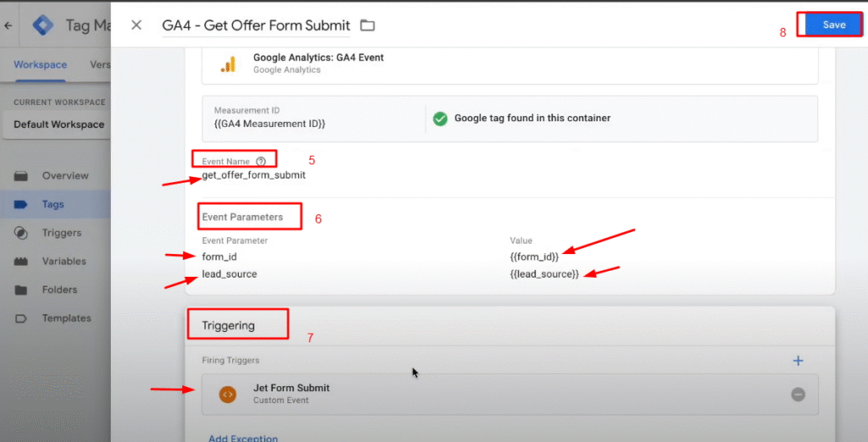Switch to the Versions tab
The height and width of the screenshot is (442, 868).
(100, 64)
